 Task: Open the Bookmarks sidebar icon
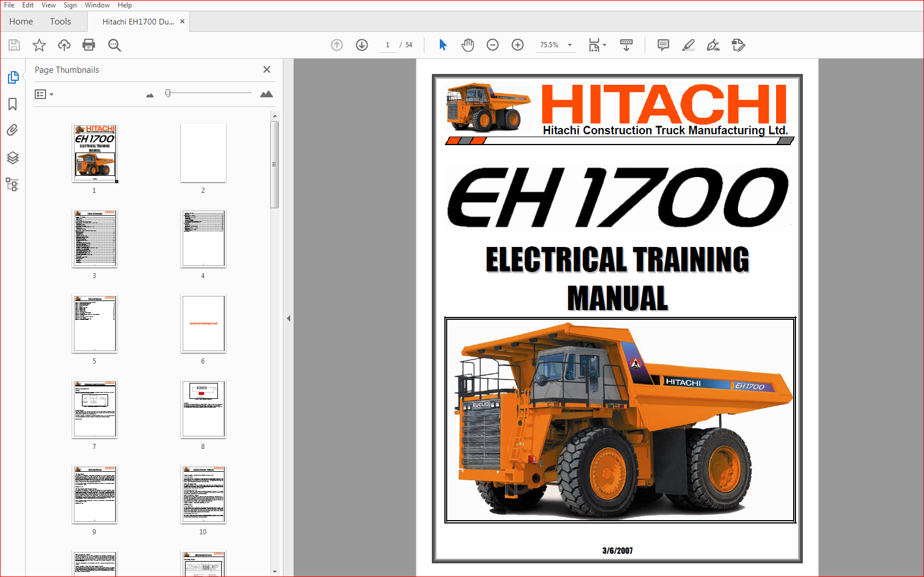tap(13, 104)
